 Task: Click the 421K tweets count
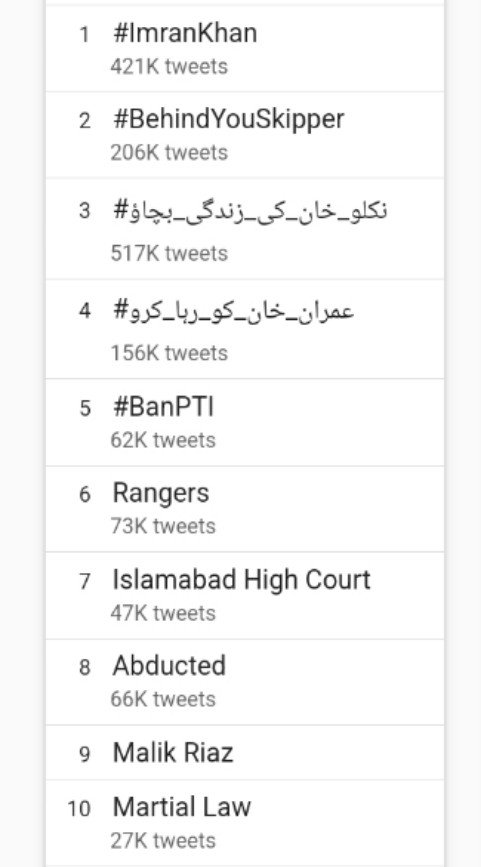click(x=169, y=67)
